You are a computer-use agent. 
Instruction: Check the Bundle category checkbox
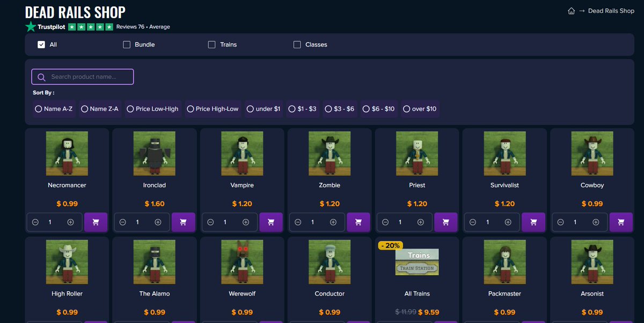[x=127, y=45]
